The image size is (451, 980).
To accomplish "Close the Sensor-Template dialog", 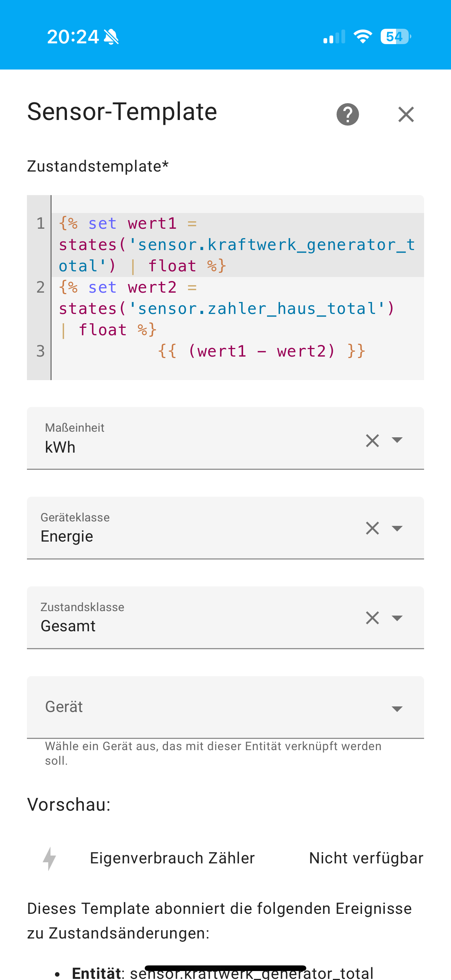I will pyautogui.click(x=406, y=114).
